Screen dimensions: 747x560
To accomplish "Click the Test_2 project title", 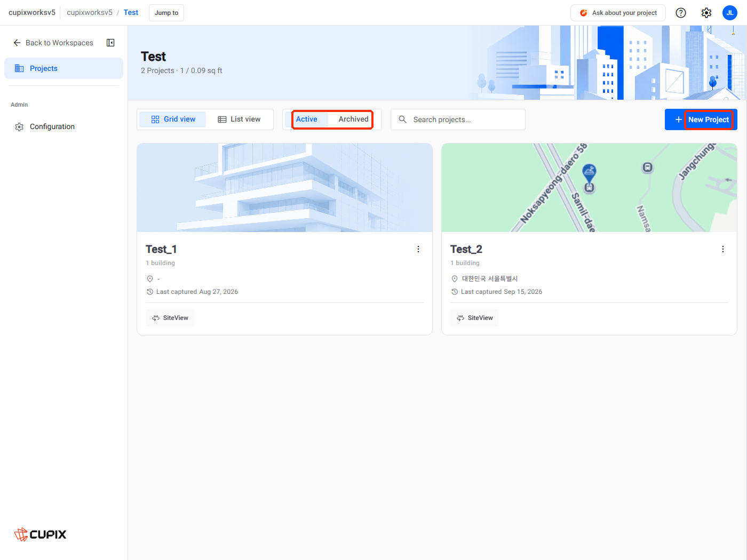I will [466, 250].
